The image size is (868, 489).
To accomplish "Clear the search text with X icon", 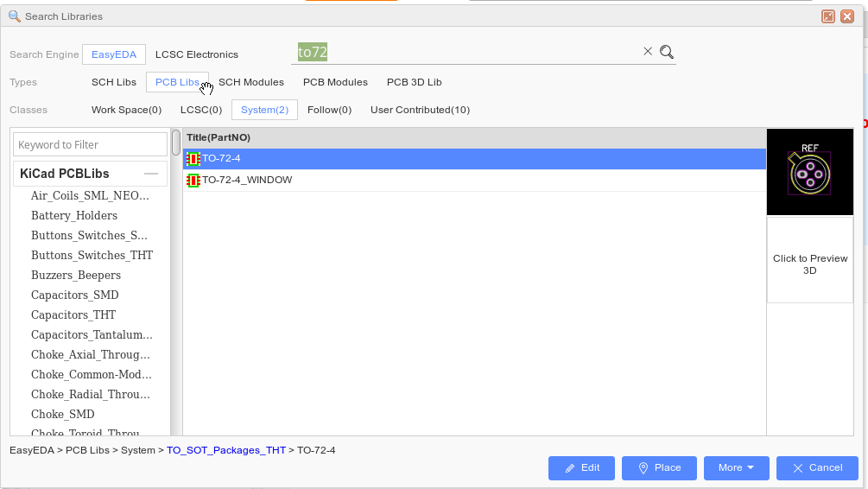I will [x=648, y=52].
